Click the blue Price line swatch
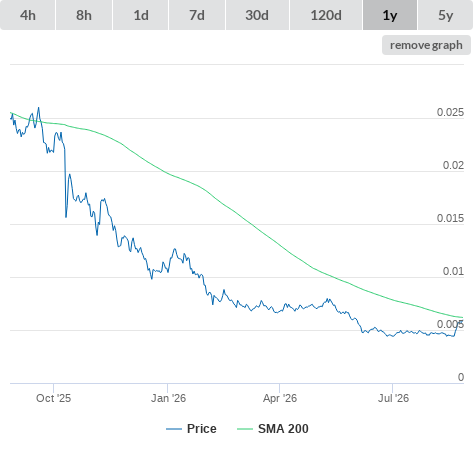The width and height of the screenshot is (474, 455). pos(174,429)
